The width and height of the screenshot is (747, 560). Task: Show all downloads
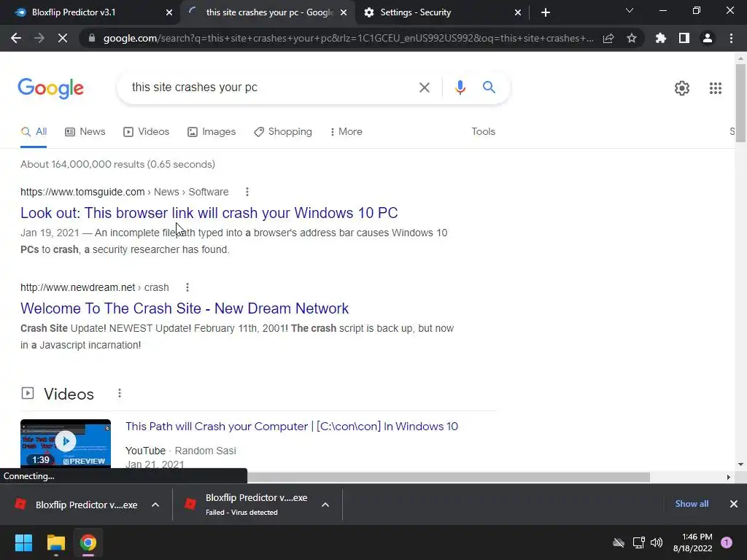point(692,504)
